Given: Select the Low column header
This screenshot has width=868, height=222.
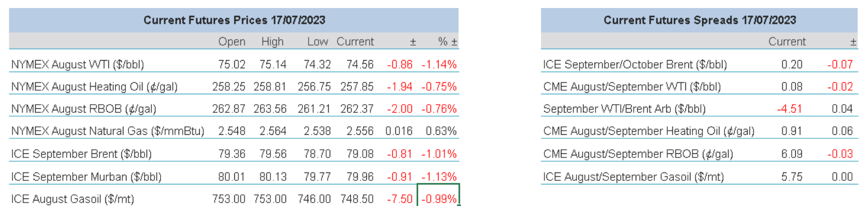Looking at the screenshot, I should point(318,42).
